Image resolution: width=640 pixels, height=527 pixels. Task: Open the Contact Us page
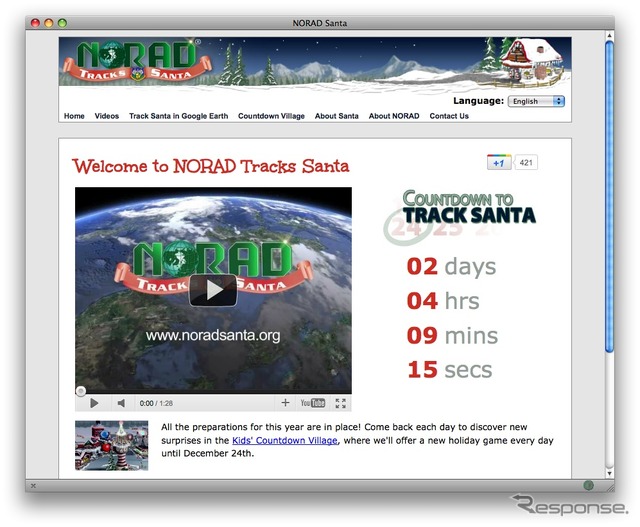[x=449, y=116]
